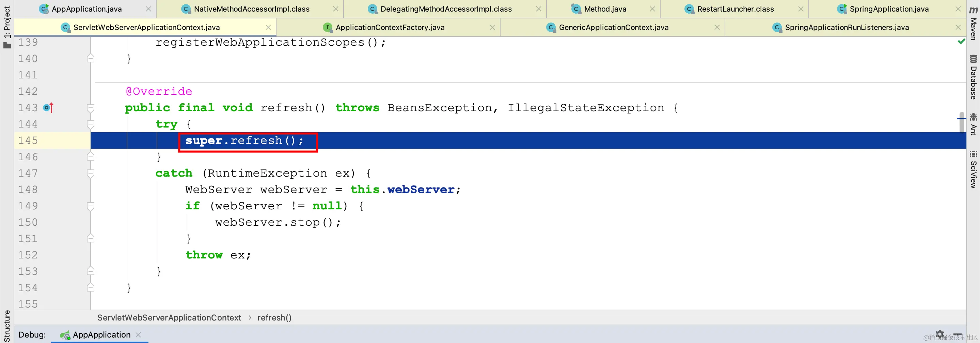Screen dimensions: 980x343
Task: Open the DelegatingMethodAccessorImpl.class tab
Action: [446, 9]
